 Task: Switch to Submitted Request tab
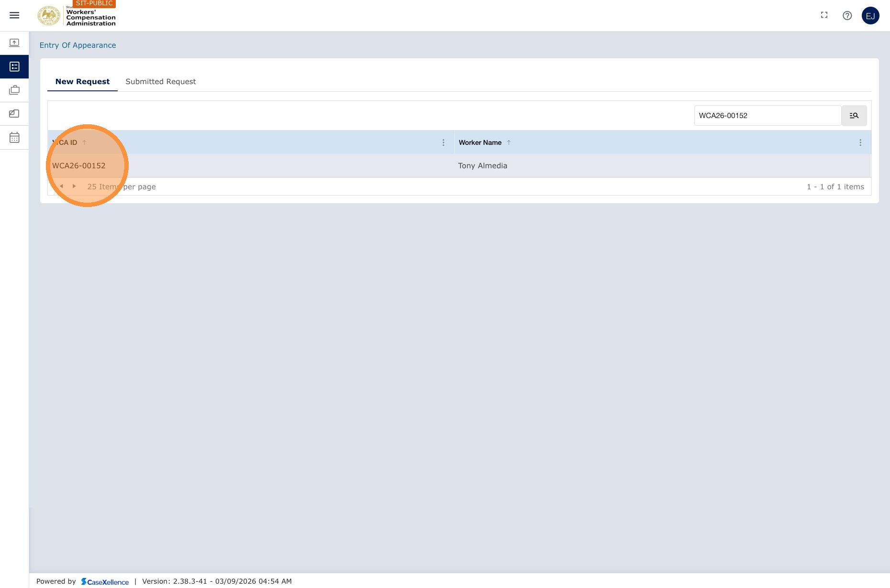point(161,82)
